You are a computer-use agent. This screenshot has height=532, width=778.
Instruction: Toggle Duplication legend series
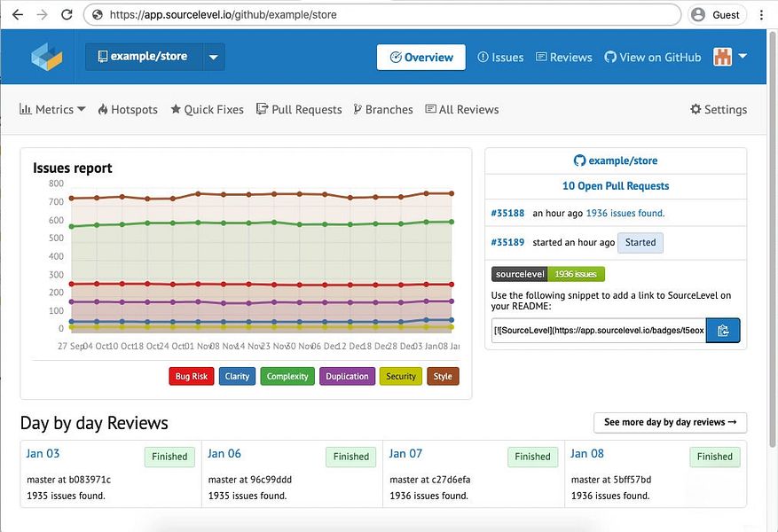tap(348, 376)
